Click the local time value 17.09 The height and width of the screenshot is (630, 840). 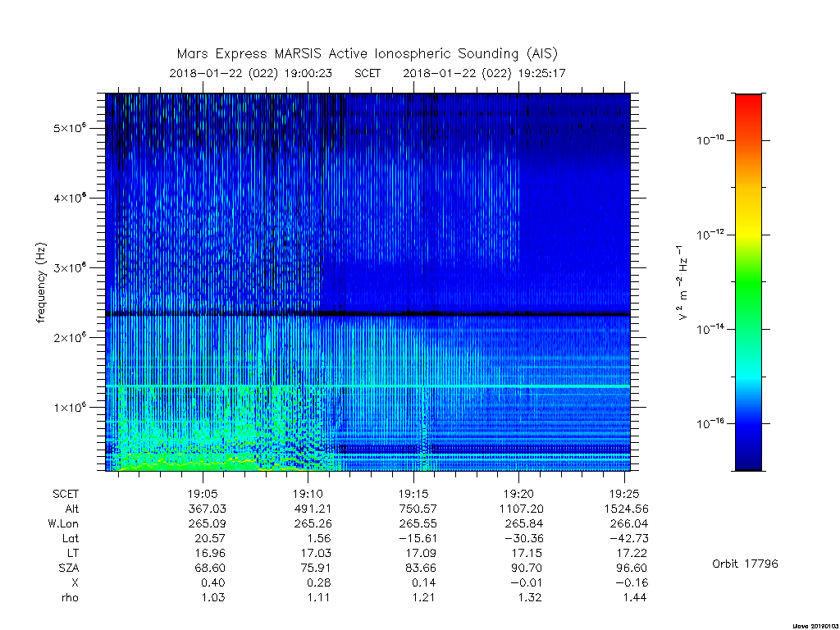click(421, 553)
